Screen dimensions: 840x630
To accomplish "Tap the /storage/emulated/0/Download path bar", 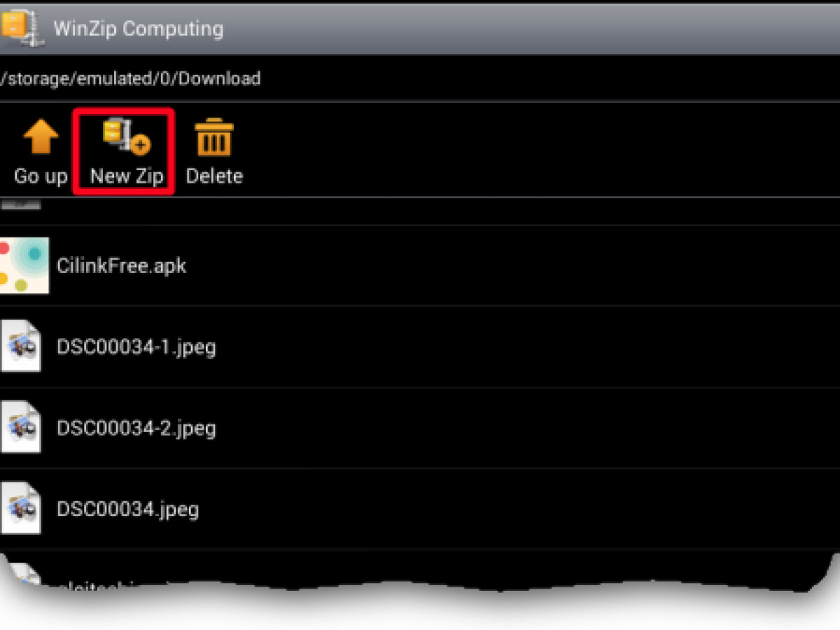I will [x=420, y=78].
